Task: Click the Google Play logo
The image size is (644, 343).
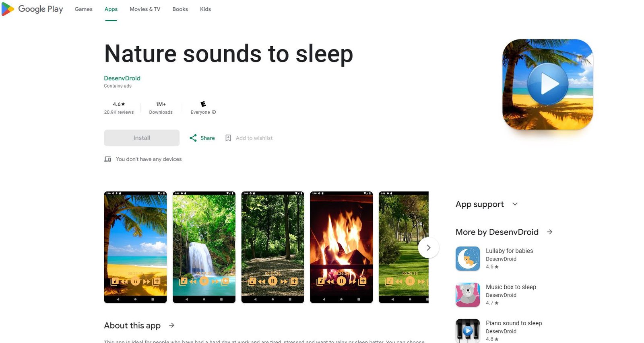Action: [32, 9]
